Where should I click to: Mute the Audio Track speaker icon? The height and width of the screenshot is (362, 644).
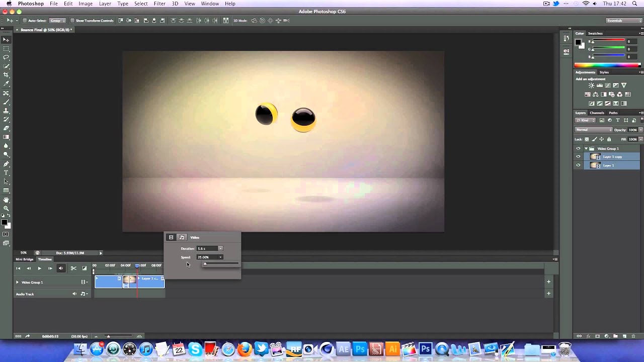pos(74,294)
